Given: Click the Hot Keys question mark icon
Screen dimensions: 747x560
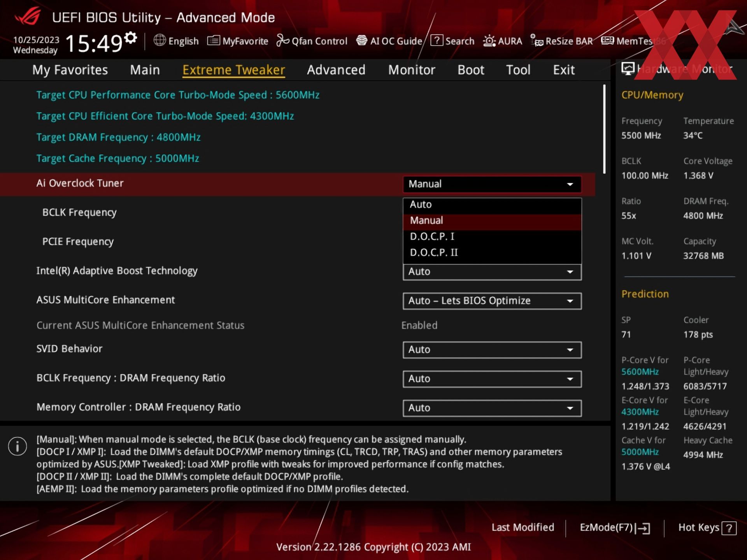Looking at the screenshot, I should coord(729,528).
